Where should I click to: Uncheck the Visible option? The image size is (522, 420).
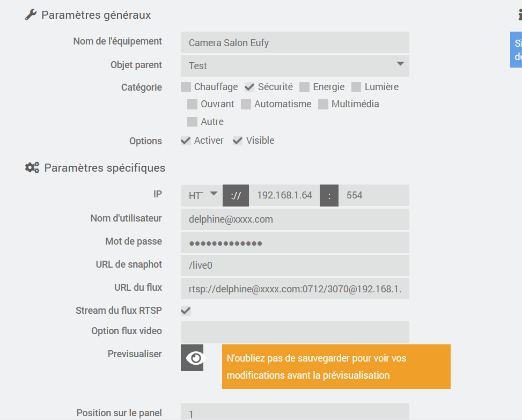pyautogui.click(x=237, y=141)
